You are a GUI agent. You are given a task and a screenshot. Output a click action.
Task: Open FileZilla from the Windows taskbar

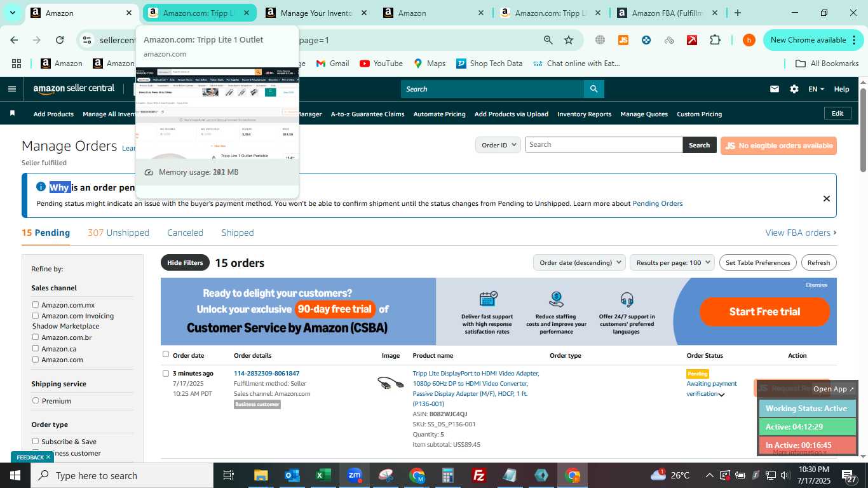(479, 475)
